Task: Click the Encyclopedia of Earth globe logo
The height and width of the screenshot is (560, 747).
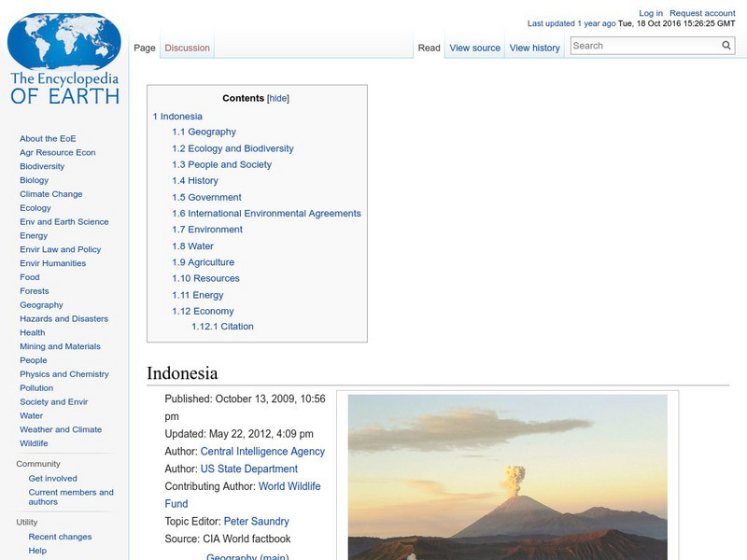Action: 65,42
